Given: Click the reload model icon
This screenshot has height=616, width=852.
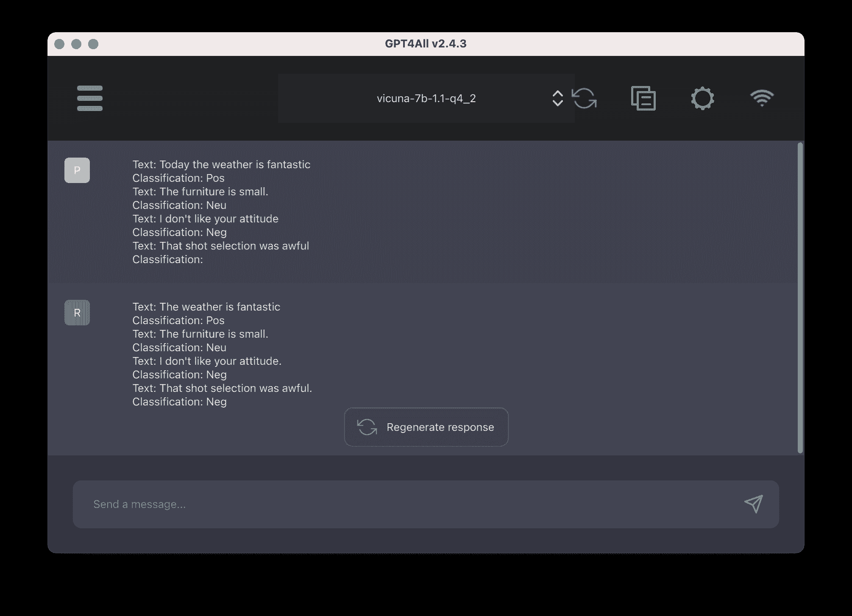Looking at the screenshot, I should tap(584, 98).
